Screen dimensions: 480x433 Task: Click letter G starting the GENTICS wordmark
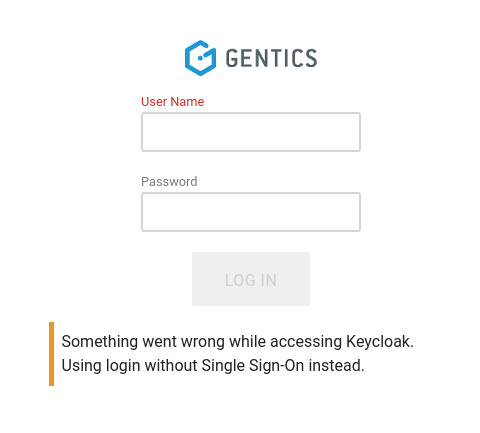[232, 58]
